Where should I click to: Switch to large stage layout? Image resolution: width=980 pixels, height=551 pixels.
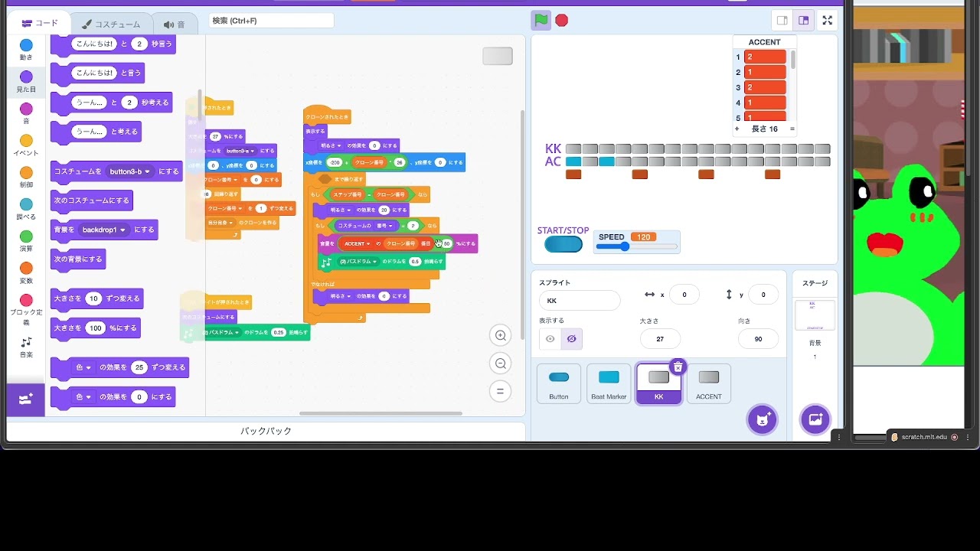pyautogui.click(x=803, y=21)
